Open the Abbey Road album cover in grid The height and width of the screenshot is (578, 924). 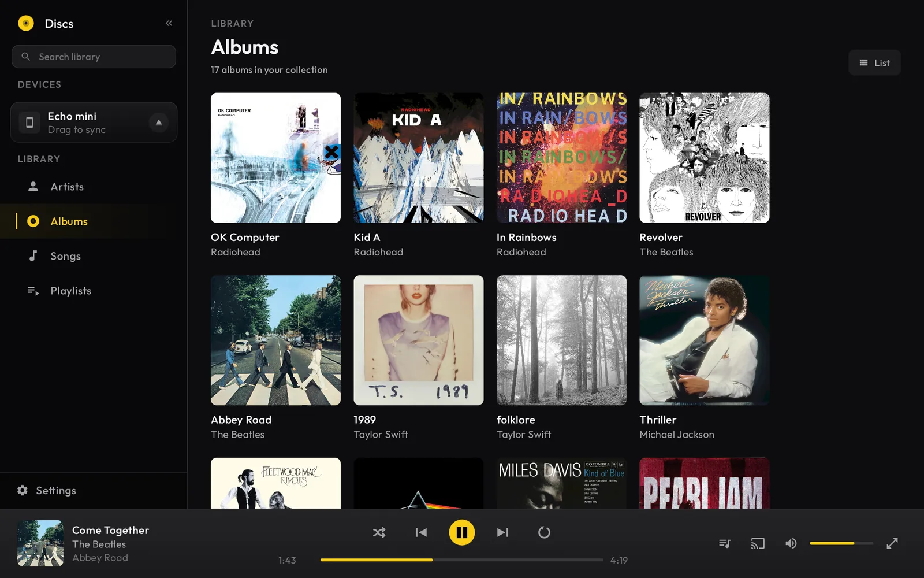(x=275, y=340)
